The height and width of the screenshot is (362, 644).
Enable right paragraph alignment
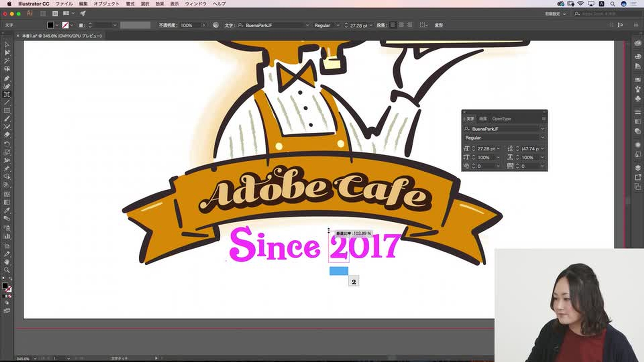(410, 25)
